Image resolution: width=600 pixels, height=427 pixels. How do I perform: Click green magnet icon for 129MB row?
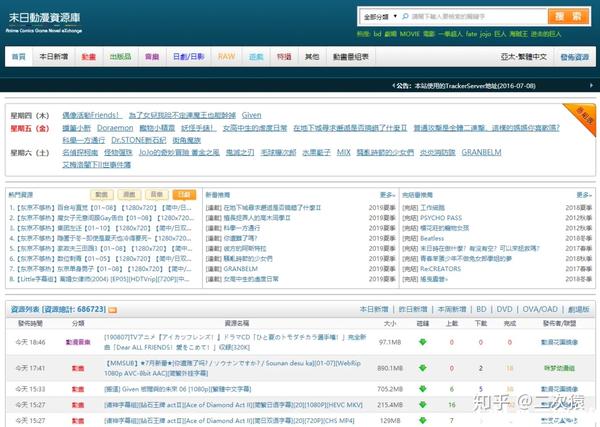click(422, 420)
